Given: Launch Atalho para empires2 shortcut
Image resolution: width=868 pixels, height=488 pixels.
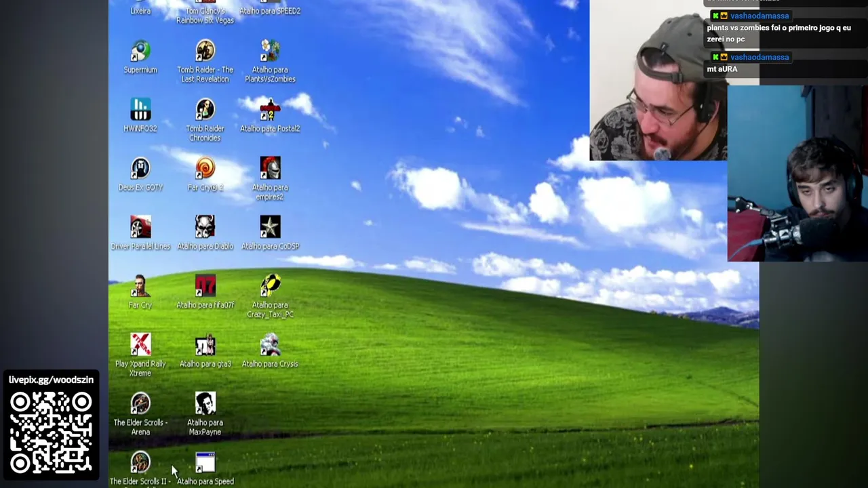Looking at the screenshot, I should (270, 180).
